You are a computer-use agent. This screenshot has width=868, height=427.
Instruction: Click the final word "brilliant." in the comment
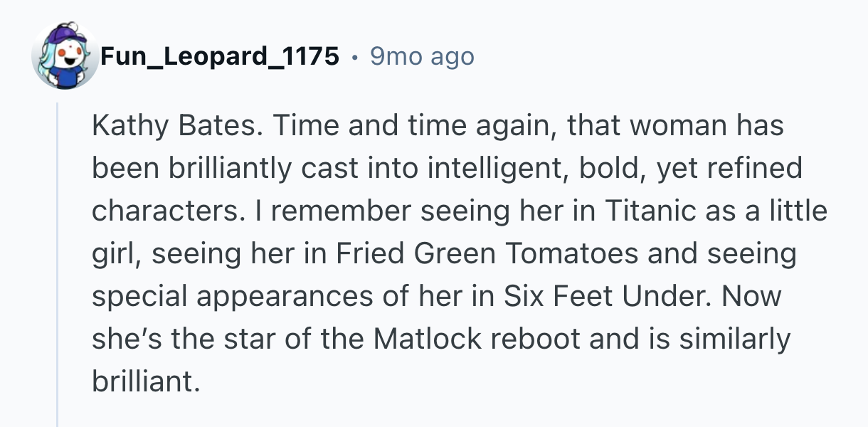[x=143, y=382]
